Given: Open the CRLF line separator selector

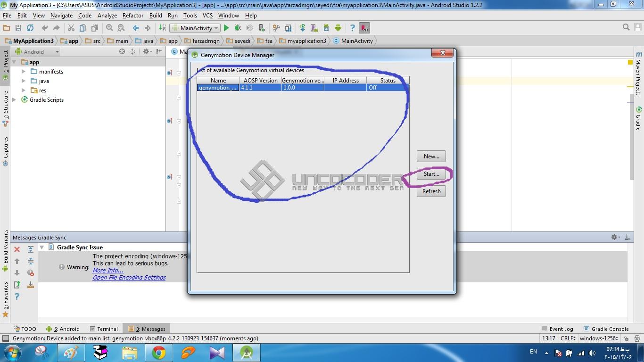Looking at the screenshot, I should pyautogui.click(x=568, y=338).
